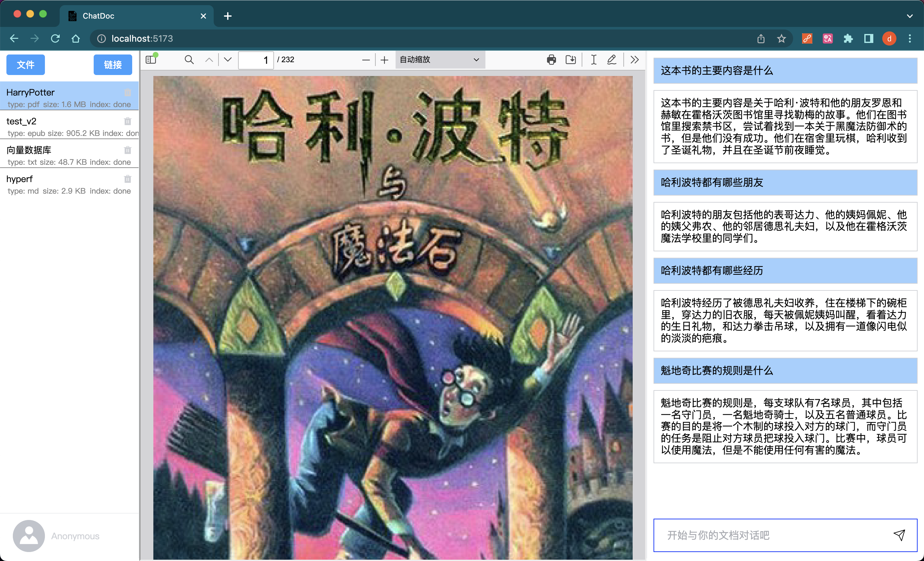Delete the hyperf document
Image resolution: width=924 pixels, height=561 pixels.
(x=127, y=179)
